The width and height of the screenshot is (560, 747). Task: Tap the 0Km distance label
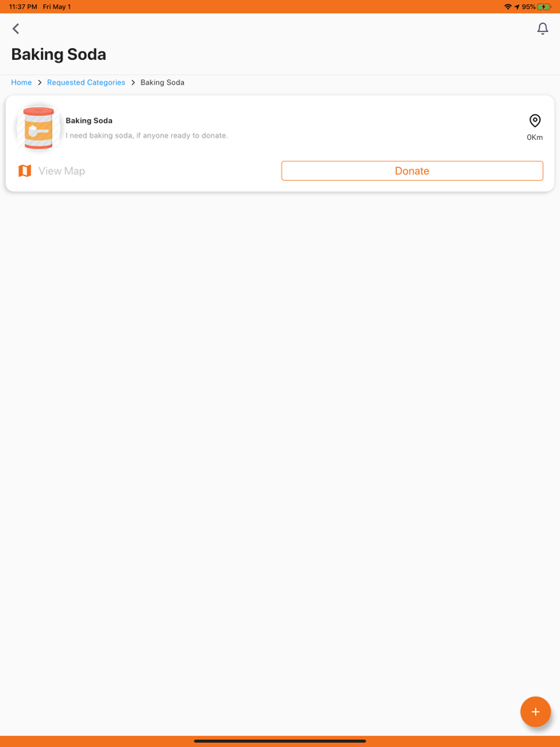534,138
